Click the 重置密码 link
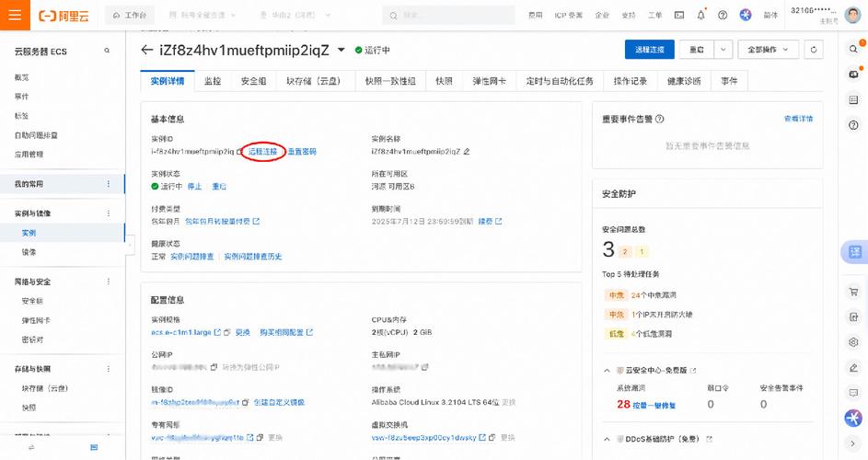This screenshot has height=460, width=868. [302, 152]
